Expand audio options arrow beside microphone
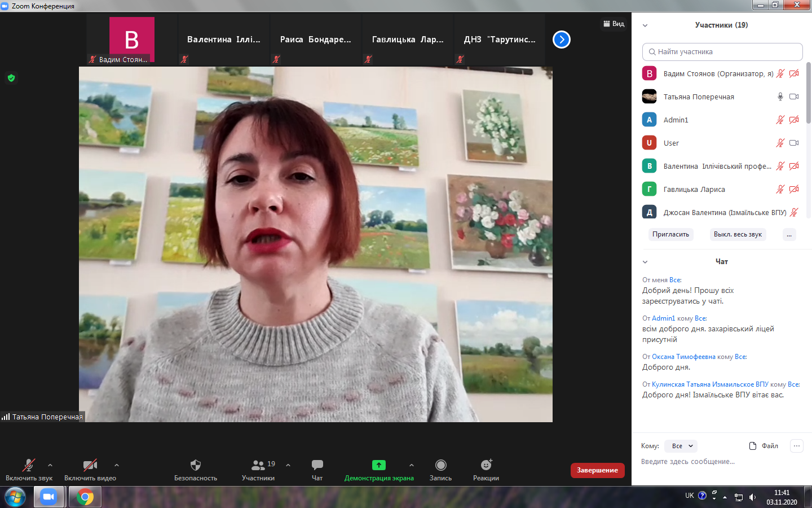This screenshot has height=508, width=812. click(x=50, y=465)
